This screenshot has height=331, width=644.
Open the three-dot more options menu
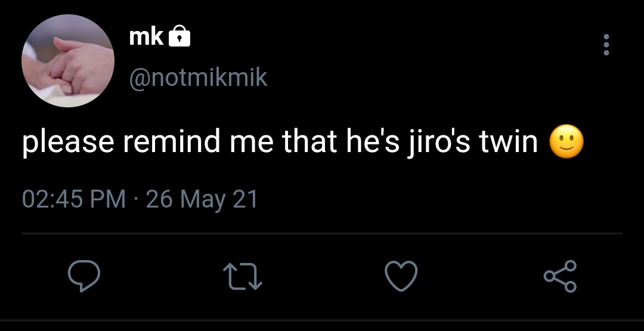pyautogui.click(x=606, y=45)
